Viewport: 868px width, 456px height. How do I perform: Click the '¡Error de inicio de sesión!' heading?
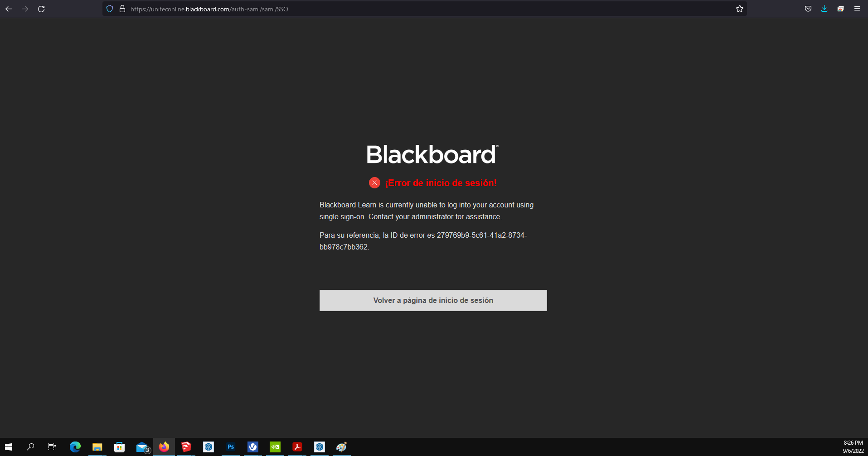click(441, 183)
